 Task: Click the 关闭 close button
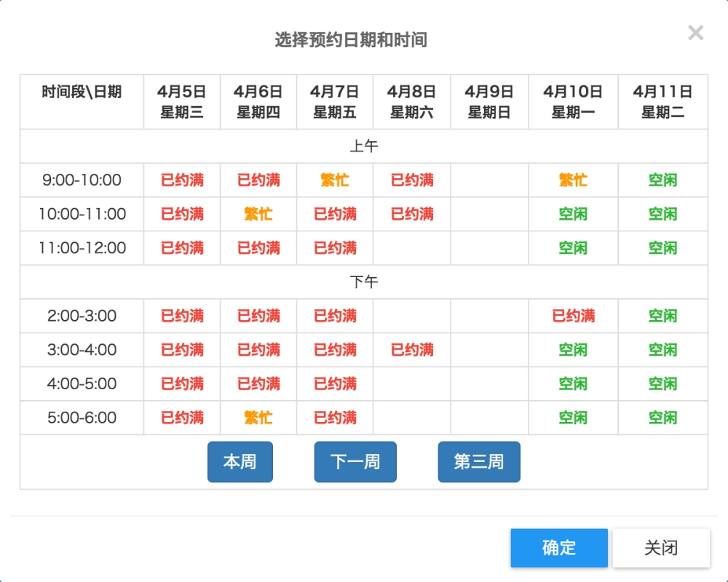(x=661, y=548)
